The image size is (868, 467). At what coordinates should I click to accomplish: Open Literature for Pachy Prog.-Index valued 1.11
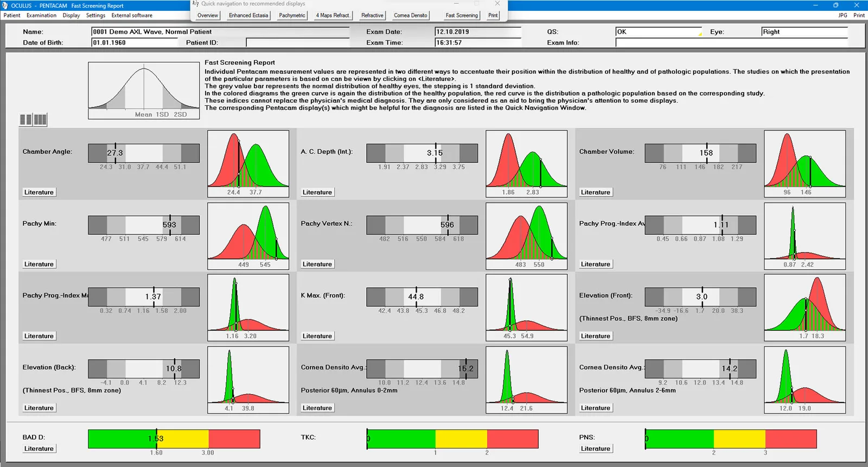[x=596, y=264]
